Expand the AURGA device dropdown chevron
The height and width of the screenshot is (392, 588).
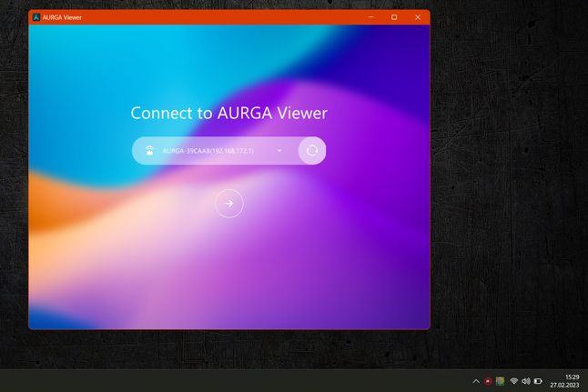(x=279, y=151)
